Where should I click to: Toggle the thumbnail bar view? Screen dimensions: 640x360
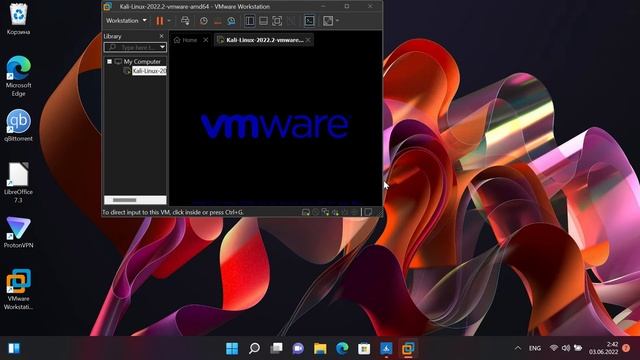click(x=264, y=21)
